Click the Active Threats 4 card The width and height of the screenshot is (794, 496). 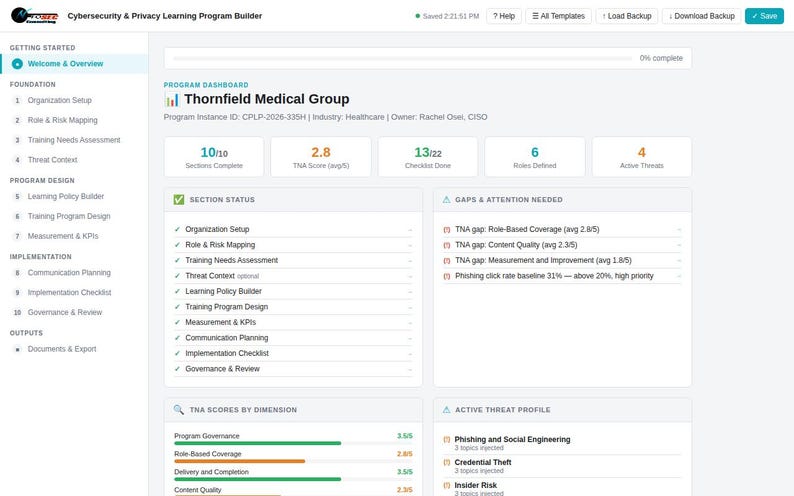click(x=642, y=157)
